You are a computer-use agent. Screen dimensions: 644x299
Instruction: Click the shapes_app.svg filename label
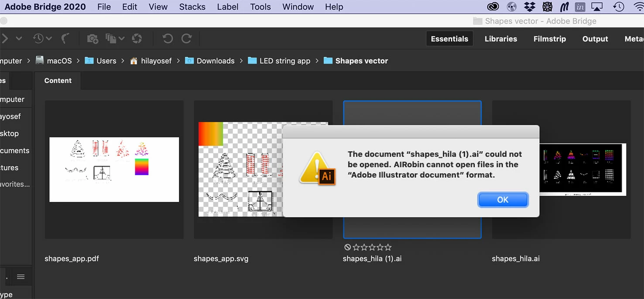tap(221, 258)
